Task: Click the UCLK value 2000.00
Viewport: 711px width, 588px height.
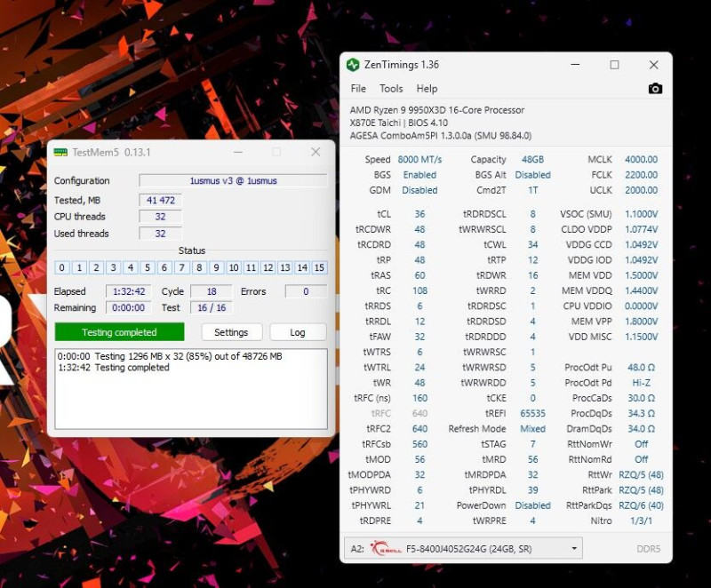Action: click(x=641, y=190)
